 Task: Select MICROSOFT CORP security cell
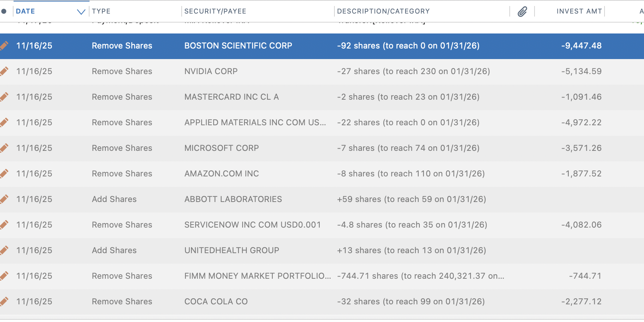(x=222, y=148)
